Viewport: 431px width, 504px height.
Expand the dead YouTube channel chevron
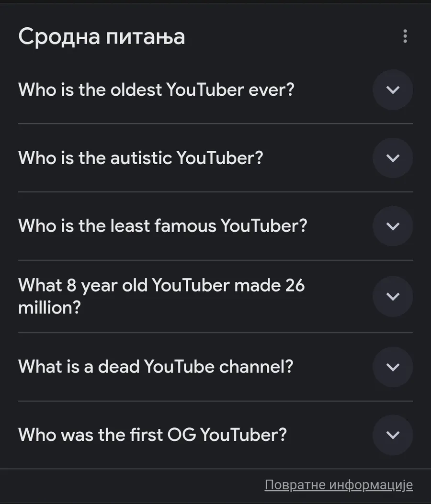(x=393, y=367)
